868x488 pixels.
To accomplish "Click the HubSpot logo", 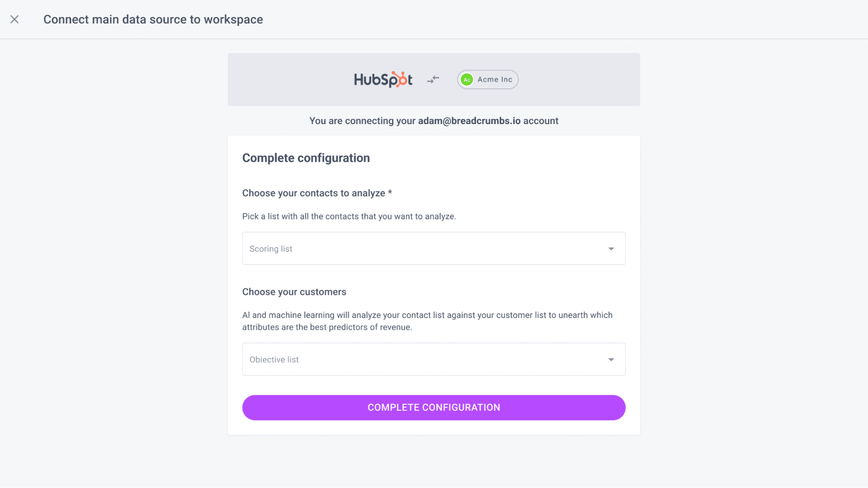I will click(383, 79).
